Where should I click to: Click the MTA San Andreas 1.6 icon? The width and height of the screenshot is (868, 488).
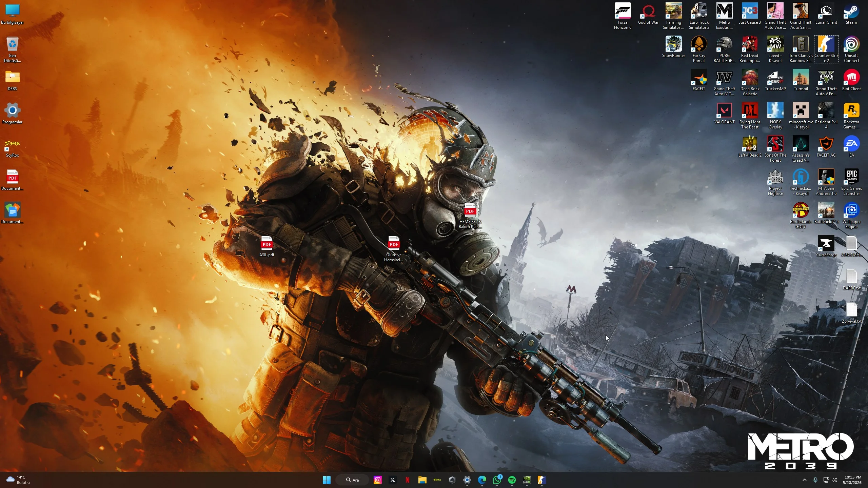(x=826, y=182)
